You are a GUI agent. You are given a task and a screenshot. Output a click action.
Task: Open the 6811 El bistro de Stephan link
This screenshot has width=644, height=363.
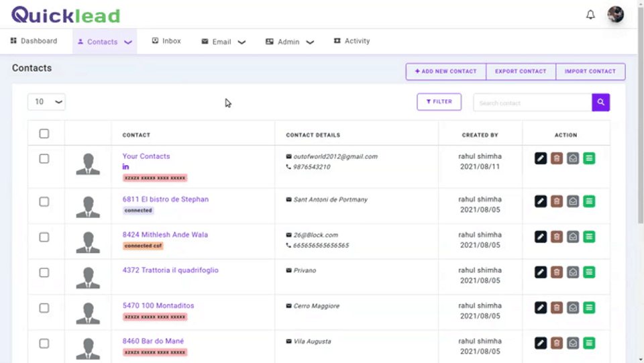166,199
